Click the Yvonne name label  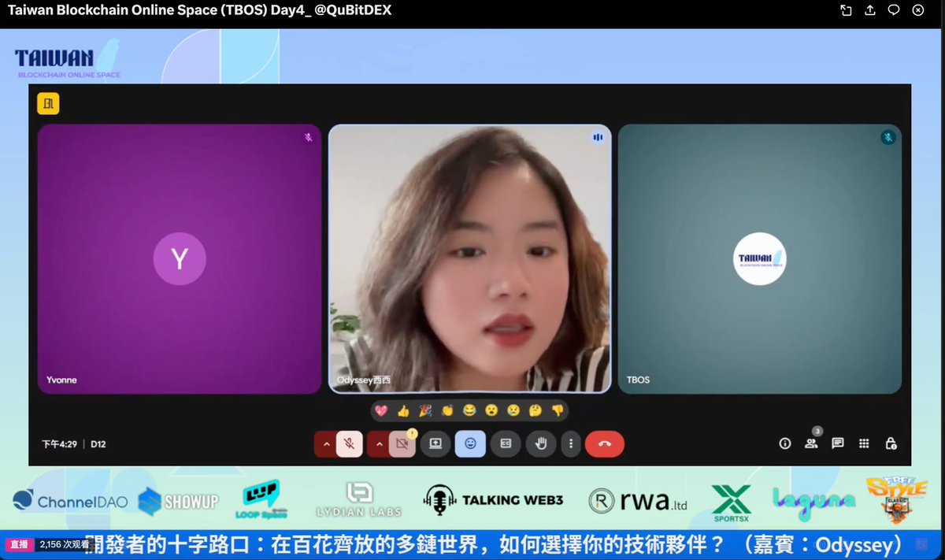tap(61, 380)
